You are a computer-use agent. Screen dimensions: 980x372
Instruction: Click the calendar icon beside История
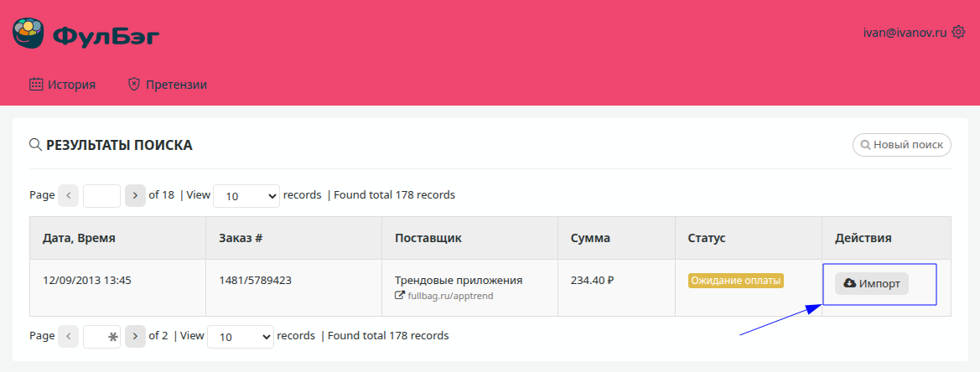36,85
